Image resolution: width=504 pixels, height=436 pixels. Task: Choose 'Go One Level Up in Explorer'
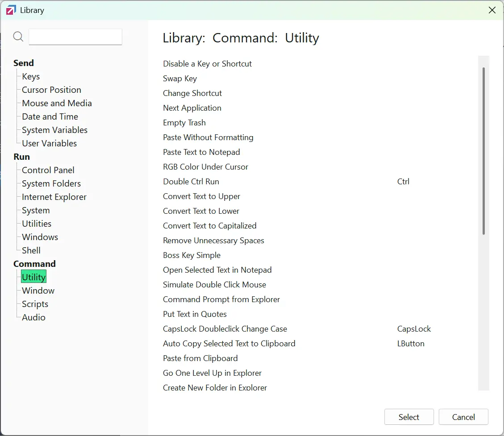pos(212,374)
